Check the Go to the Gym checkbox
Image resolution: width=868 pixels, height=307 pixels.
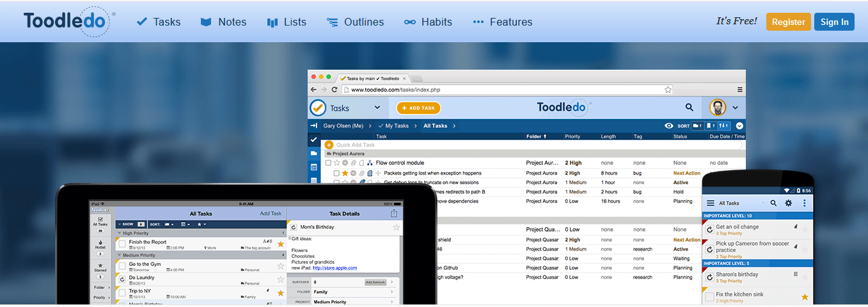(122, 267)
